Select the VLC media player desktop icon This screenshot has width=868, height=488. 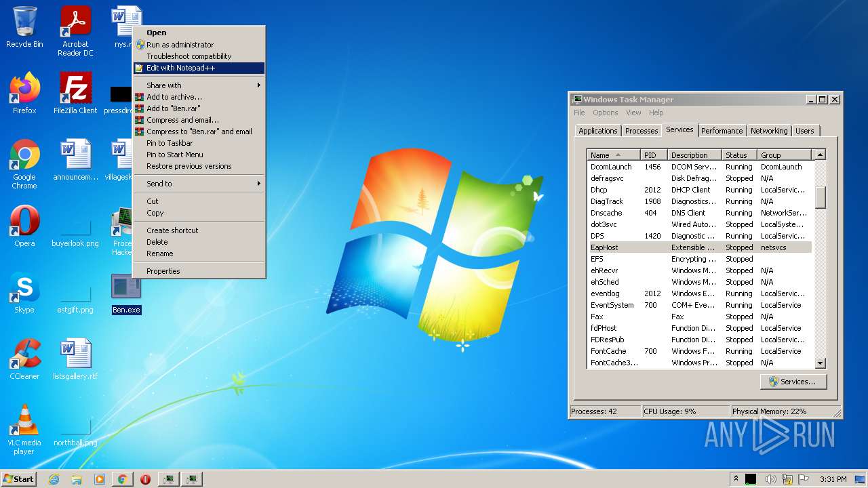click(24, 430)
